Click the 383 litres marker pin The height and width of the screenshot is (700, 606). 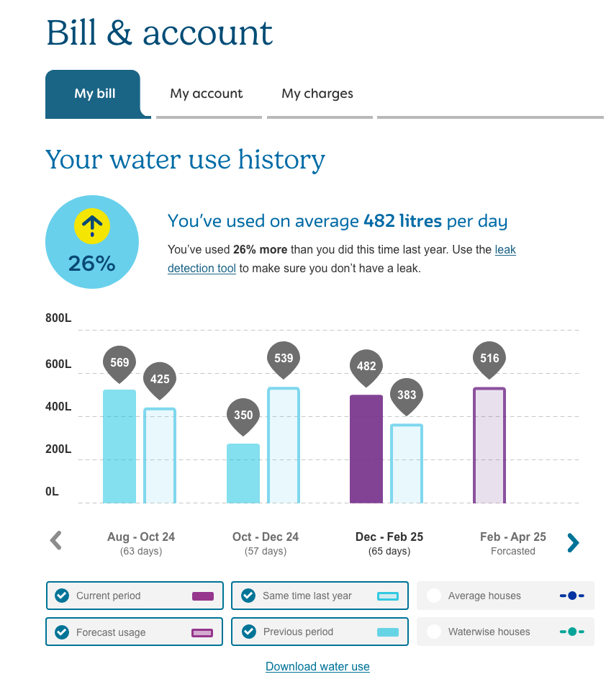407,395
